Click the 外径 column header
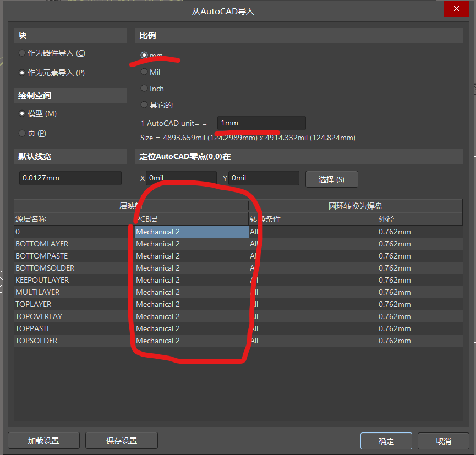 point(420,219)
